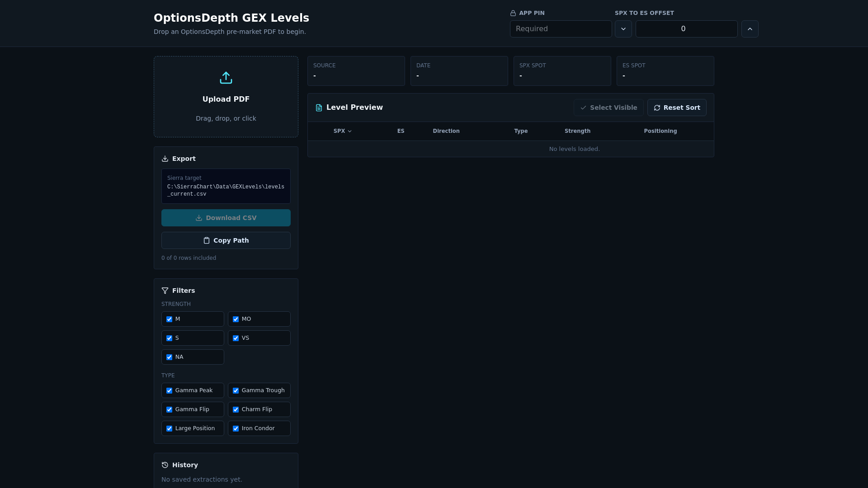This screenshot has width=868, height=488.
Task: Toggle the Gamma Trough type filter
Action: click(236, 390)
